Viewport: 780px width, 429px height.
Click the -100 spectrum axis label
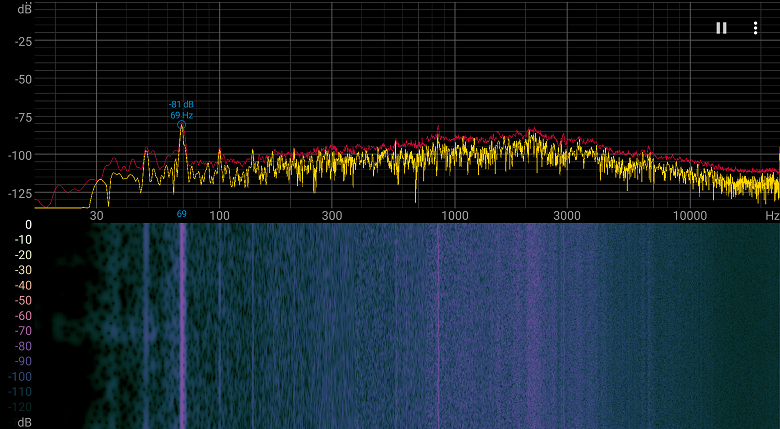[20, 155]
